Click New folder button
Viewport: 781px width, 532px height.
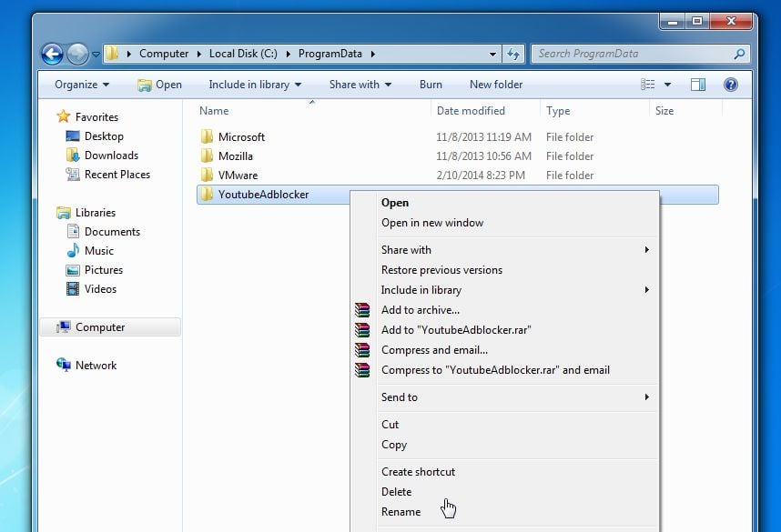pyautogui.click(x=496, y=85)
